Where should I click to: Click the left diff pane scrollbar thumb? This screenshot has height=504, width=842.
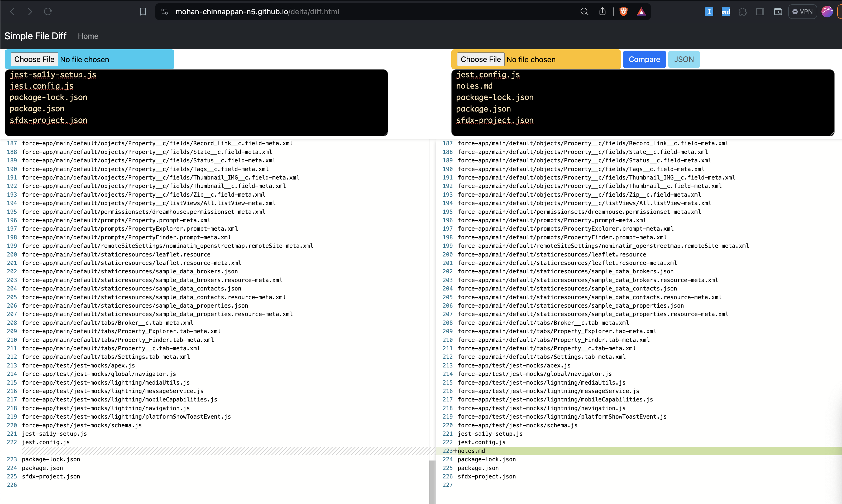(432, 482)
